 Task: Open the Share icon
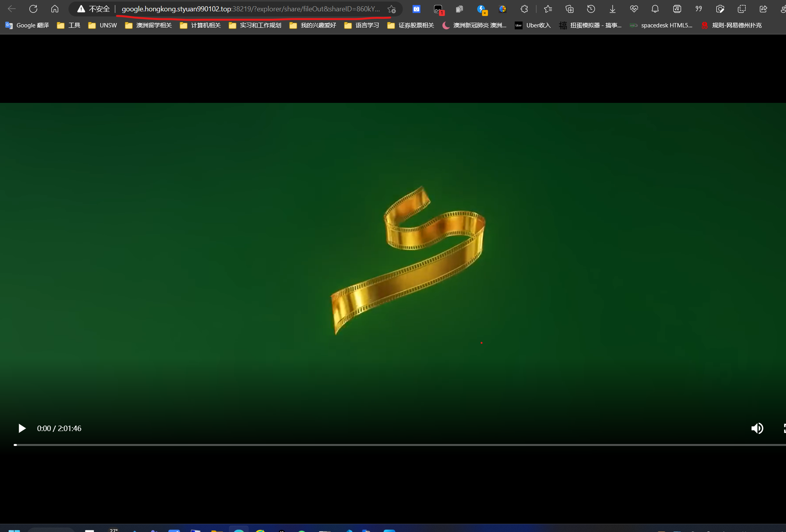pos(763,9)
